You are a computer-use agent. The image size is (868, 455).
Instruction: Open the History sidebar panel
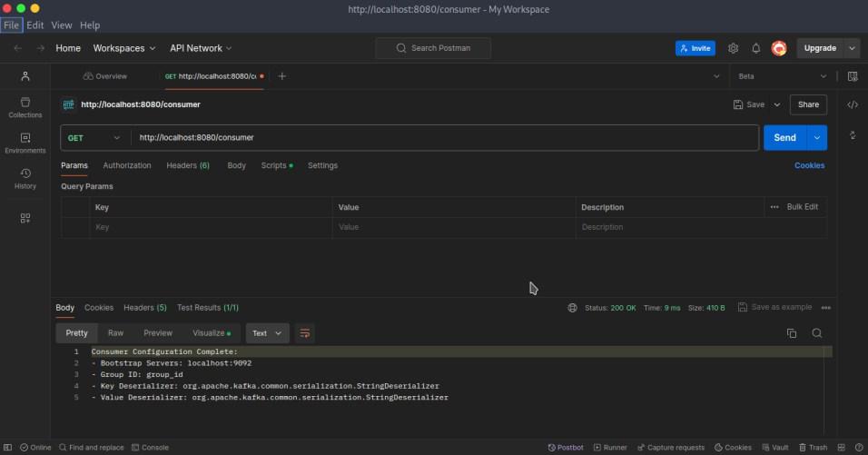pos(25,178)
